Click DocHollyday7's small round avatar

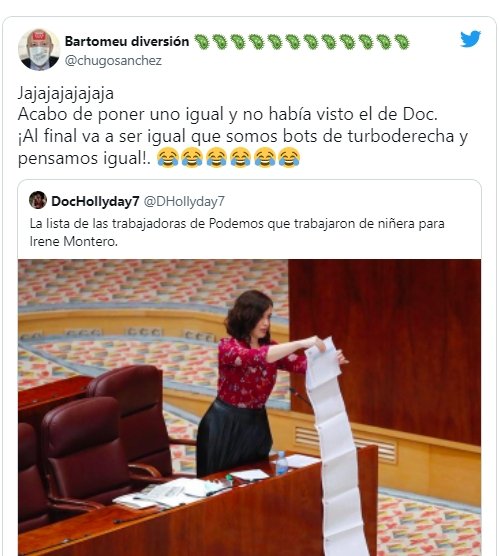(38, 200)
